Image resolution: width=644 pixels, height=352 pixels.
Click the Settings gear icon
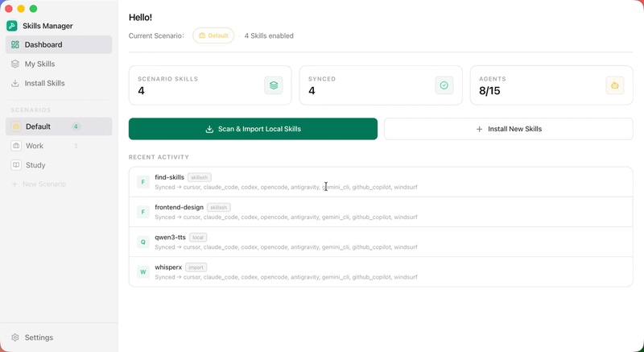point(15,338)
